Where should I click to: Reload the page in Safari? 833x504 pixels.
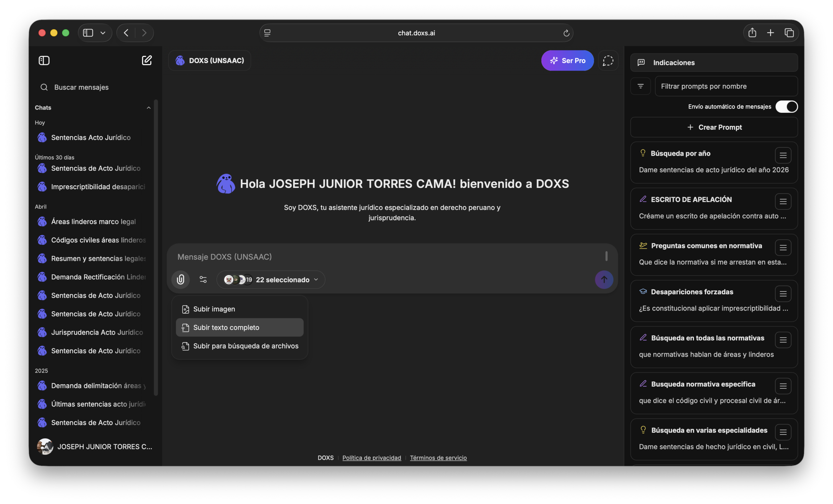coord(566,33)
